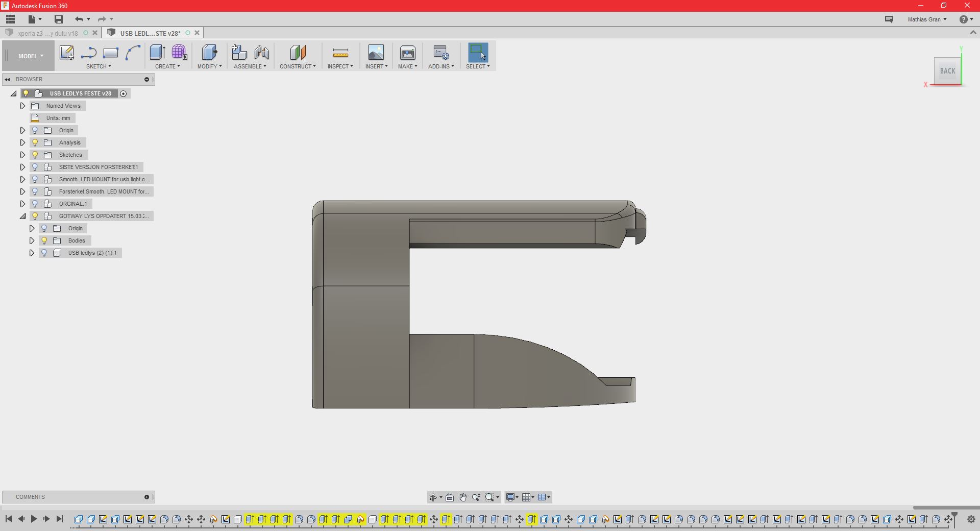This screenshot has height=531, width=980.
Task: Open the timeline settings gear
Action: click(971, 519)
